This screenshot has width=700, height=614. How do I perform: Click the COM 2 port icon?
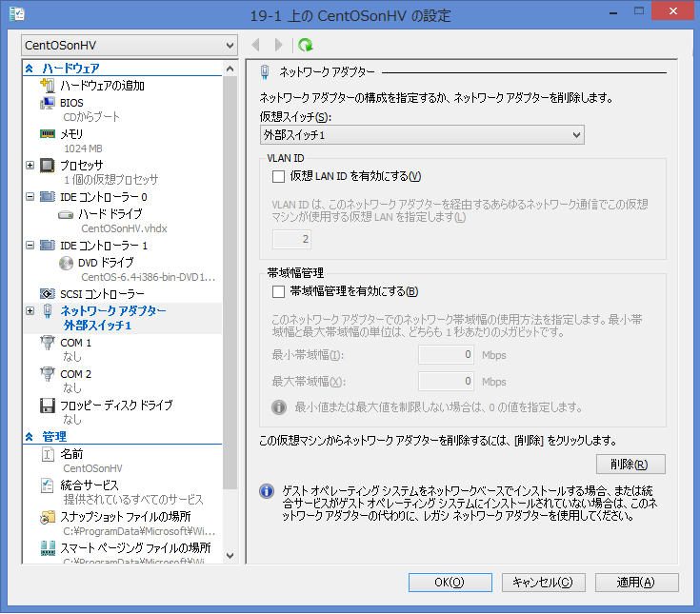48,373
